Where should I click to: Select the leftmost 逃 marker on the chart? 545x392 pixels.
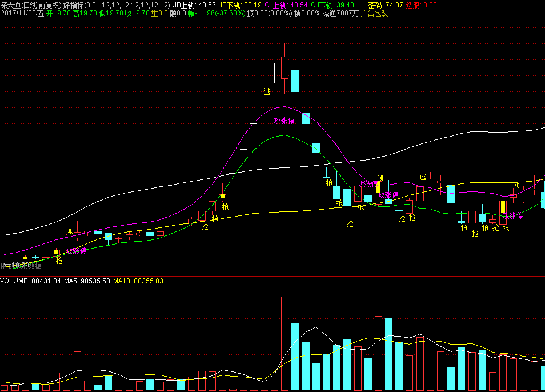click(x=69, y=232)
